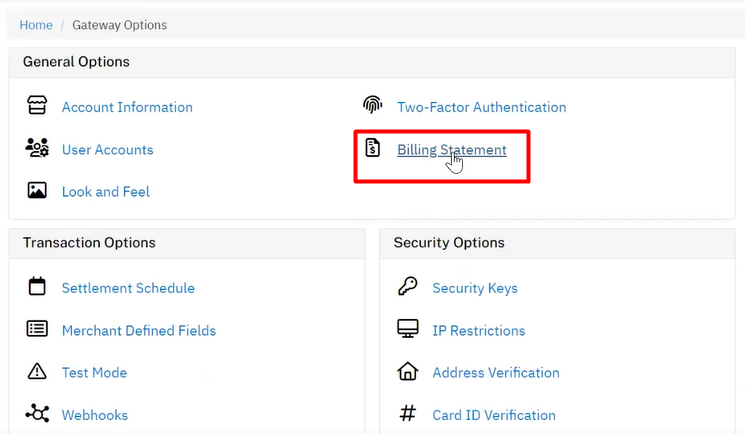Click the IP Restrictions monitor icon
The width and height of the screenshot is (745, 434).
408,328
